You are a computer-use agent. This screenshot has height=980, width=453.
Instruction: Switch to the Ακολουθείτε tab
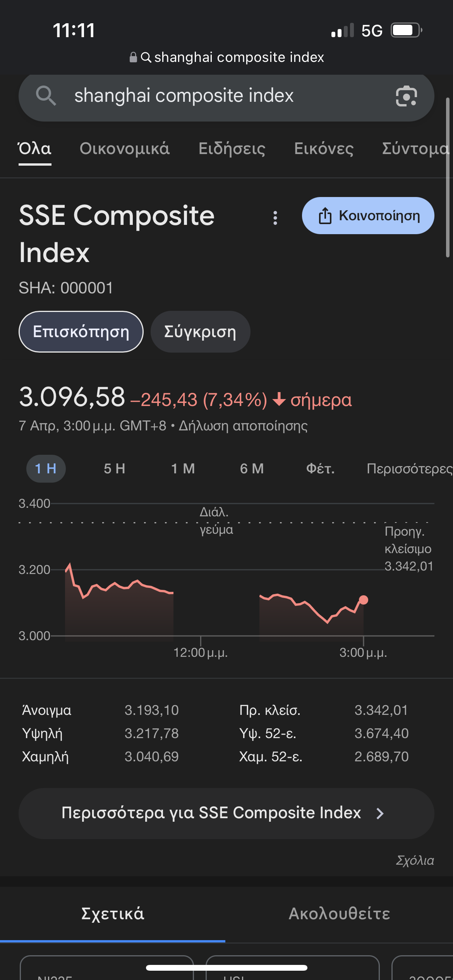[340, 914]
